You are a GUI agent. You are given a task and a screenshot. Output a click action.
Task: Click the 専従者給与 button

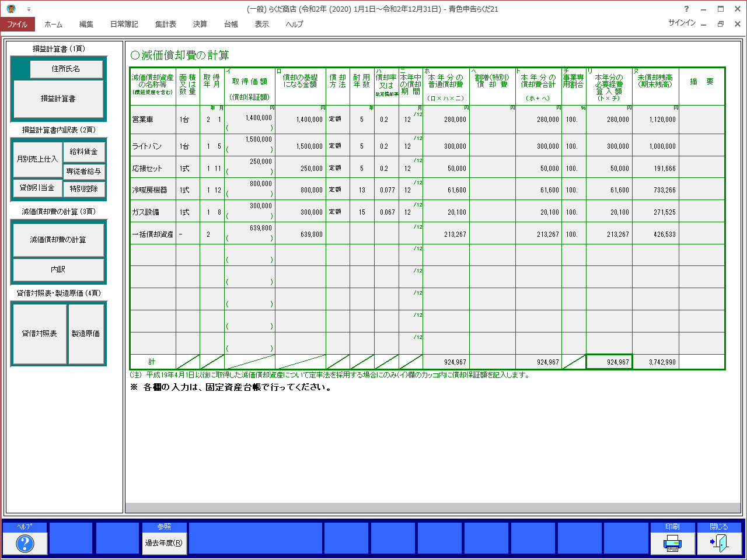click(x=83, y=171)
